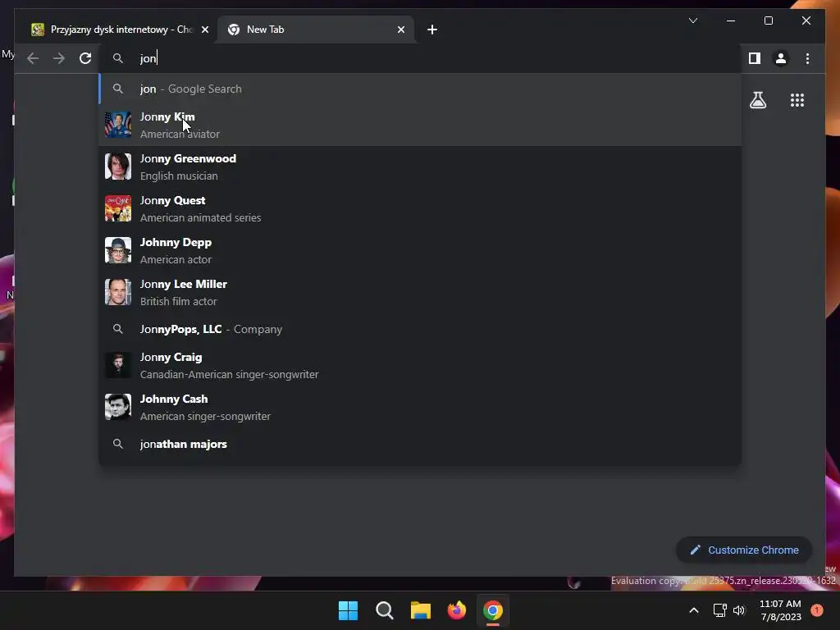Select the Johnny Cash suggestion
Screen dimensions: 840x630
click(x=420, y=407)
